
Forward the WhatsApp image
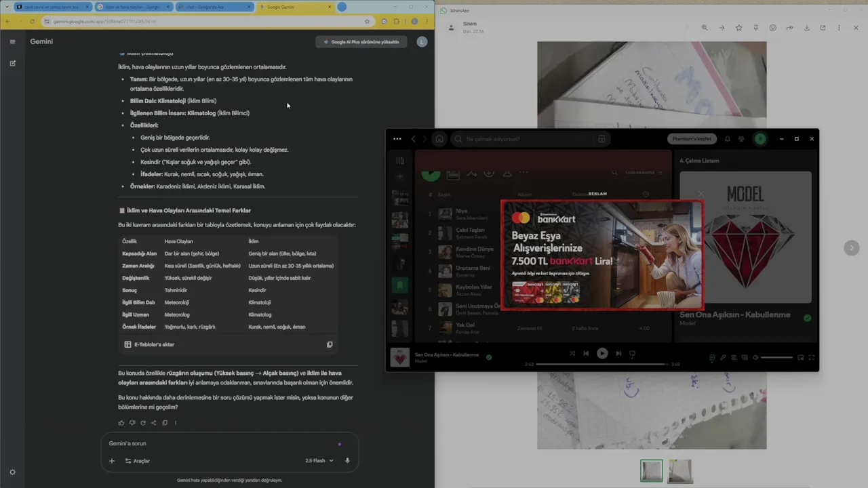click(790, 28)
